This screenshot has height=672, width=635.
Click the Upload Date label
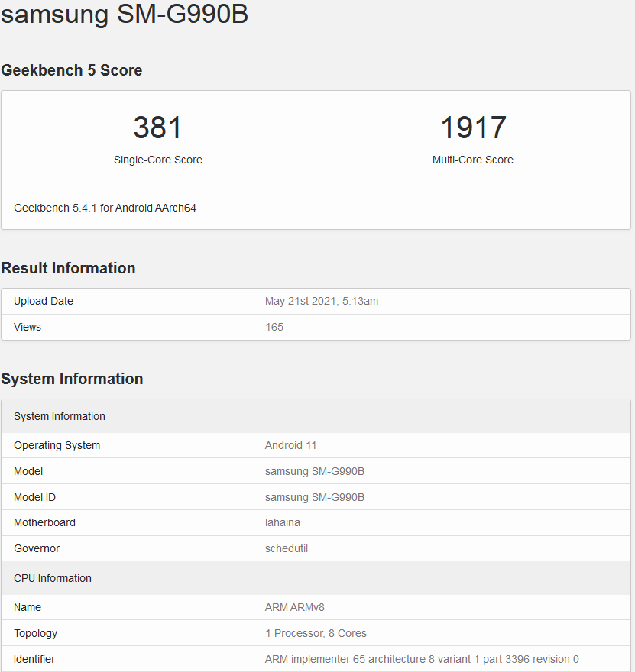[44, 302]
